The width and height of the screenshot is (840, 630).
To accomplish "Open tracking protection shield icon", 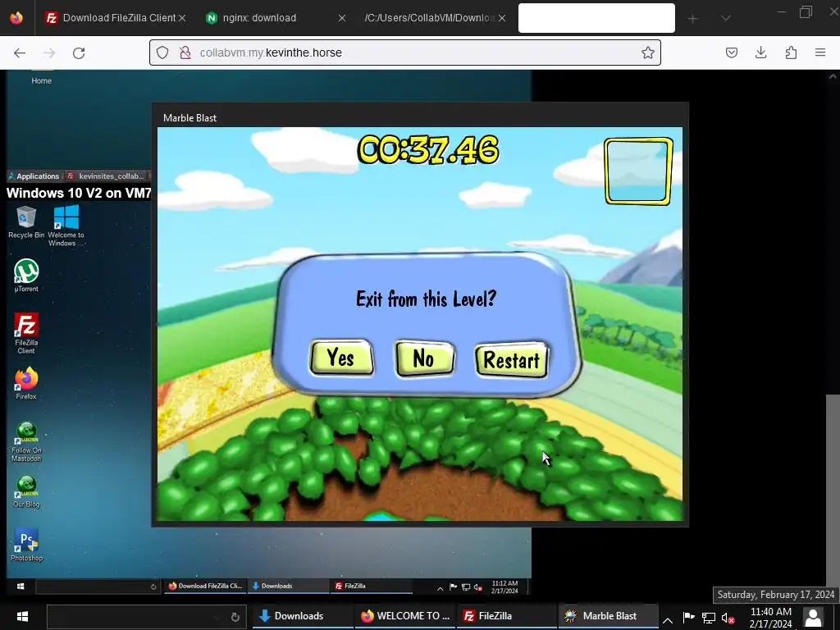I will point(162,52).
